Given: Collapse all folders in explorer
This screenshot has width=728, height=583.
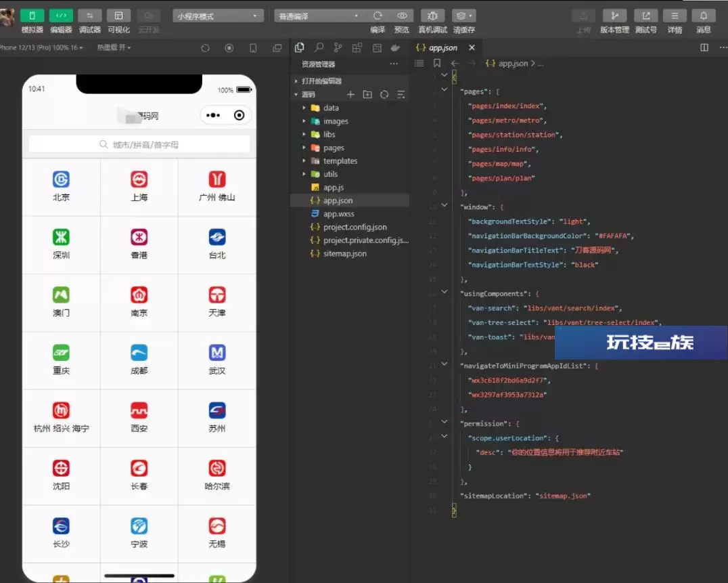Looking at the screenshot, I should pos(401,94).
